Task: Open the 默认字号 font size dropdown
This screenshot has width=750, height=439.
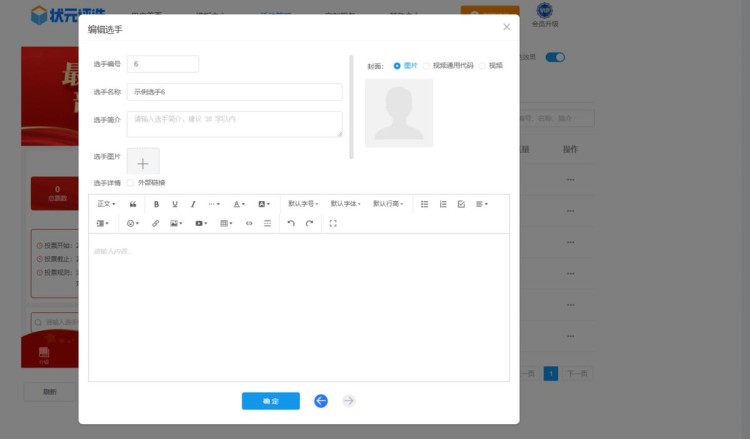Action: [303, 204]
